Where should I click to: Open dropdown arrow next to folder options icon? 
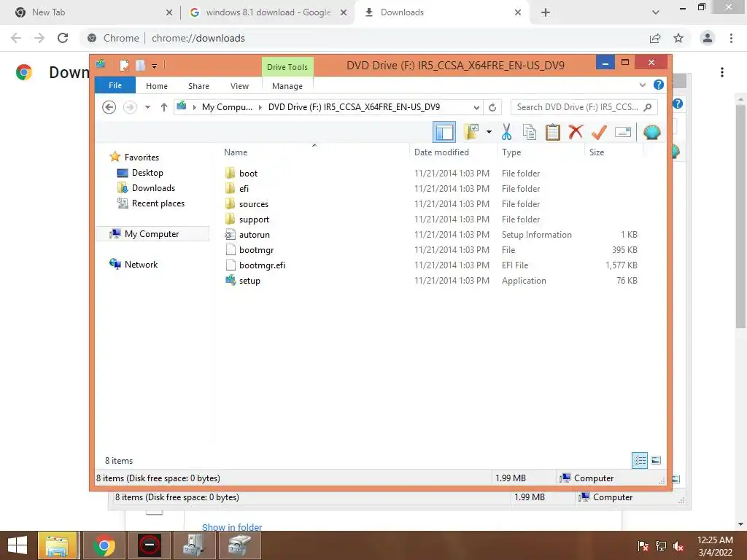[x=489, y=132]
